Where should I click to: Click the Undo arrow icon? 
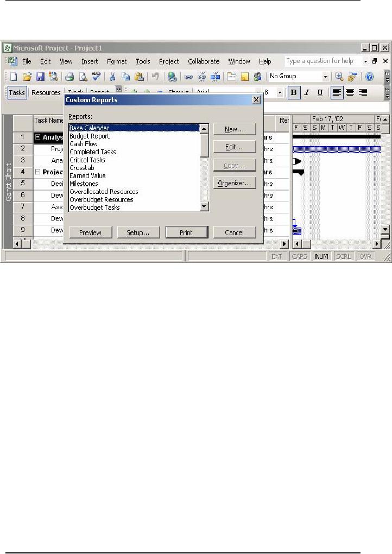tap(155, 77)
